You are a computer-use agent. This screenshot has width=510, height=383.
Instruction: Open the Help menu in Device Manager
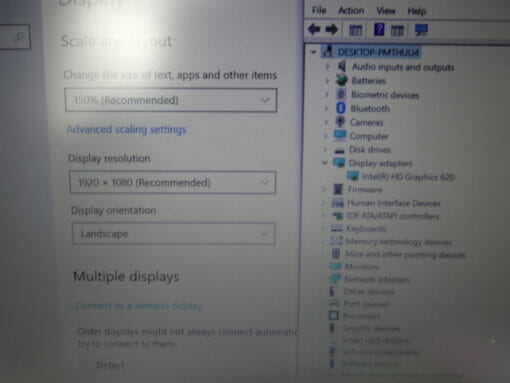click(417, 11)
